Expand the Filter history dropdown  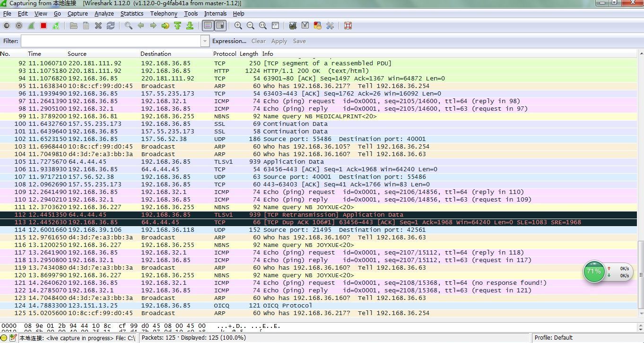pos(205,41)
